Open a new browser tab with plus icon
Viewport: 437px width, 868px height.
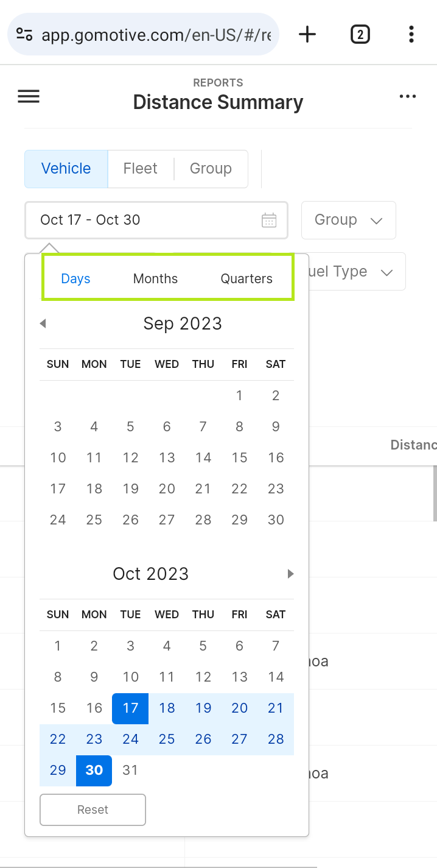[307, 34]
